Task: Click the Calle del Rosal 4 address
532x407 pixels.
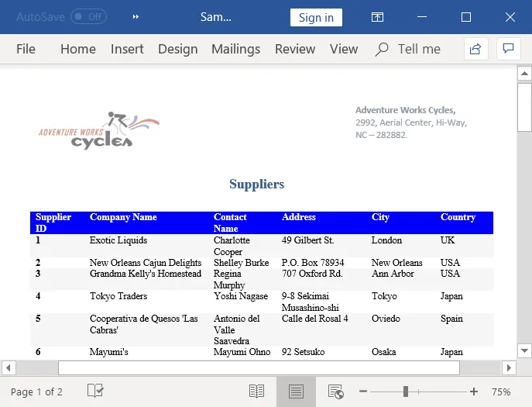Action: point(315,319)
